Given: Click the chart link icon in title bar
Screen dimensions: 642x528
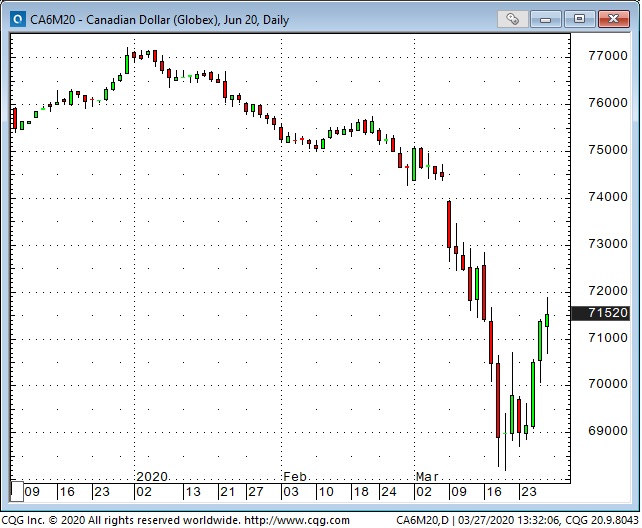Looking at the screenshot, I should coord(513,19).
